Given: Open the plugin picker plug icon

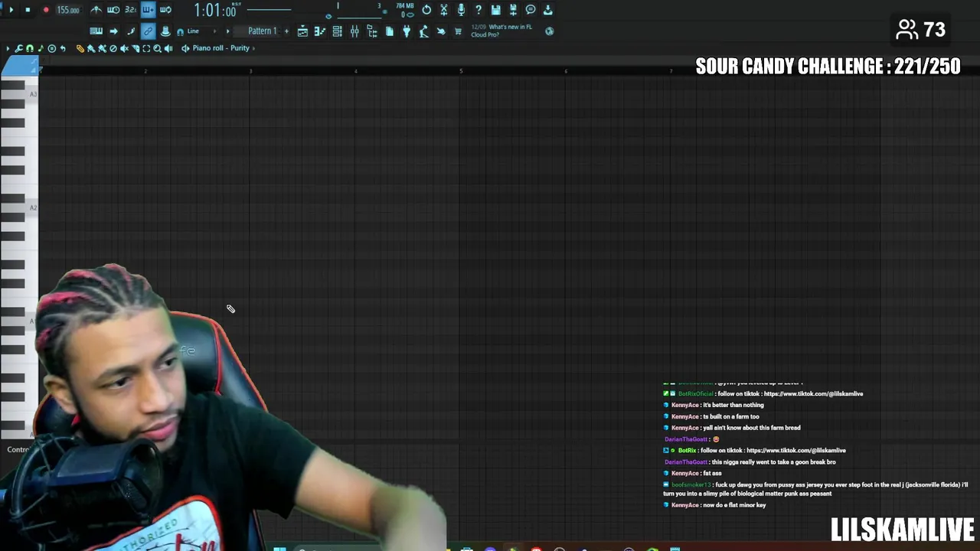Looking at the screenshot, I should 407,31.
